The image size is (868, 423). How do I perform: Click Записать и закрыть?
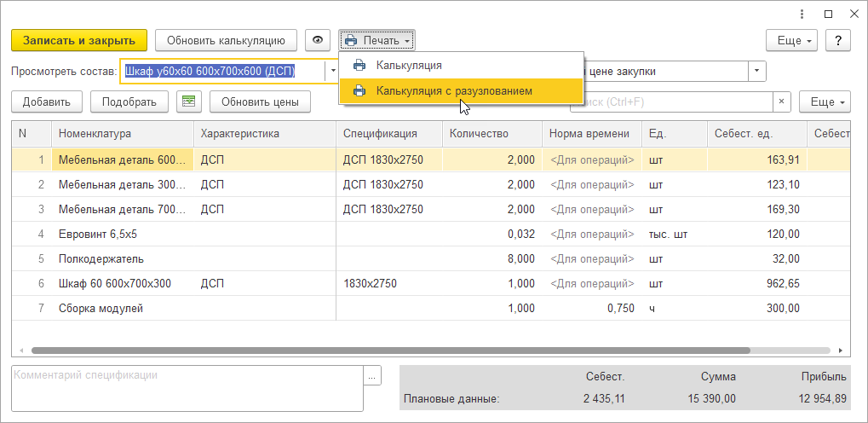79,40
